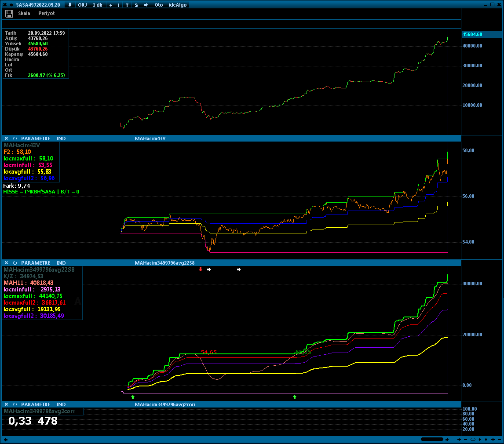Refresh the MAHacim3499796avg2corr panel

pyautogui.click(x=15, y=404)
